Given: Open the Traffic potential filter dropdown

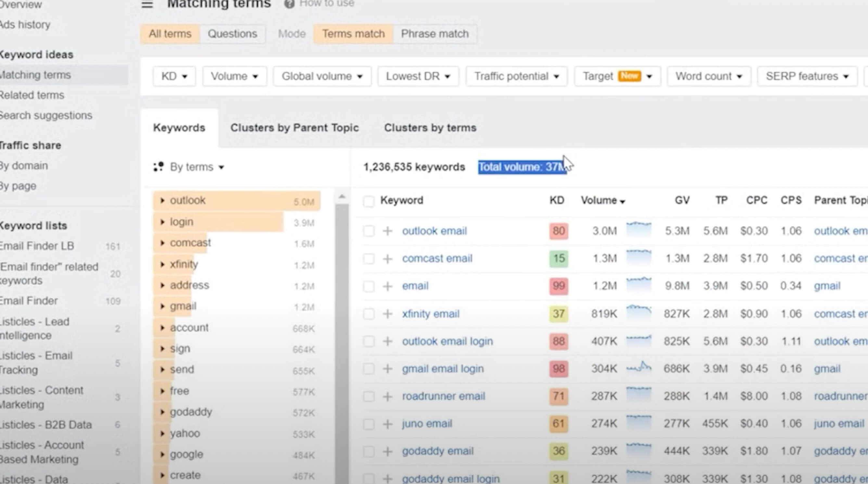Looking at the screenshot, I should coord(517,77).
